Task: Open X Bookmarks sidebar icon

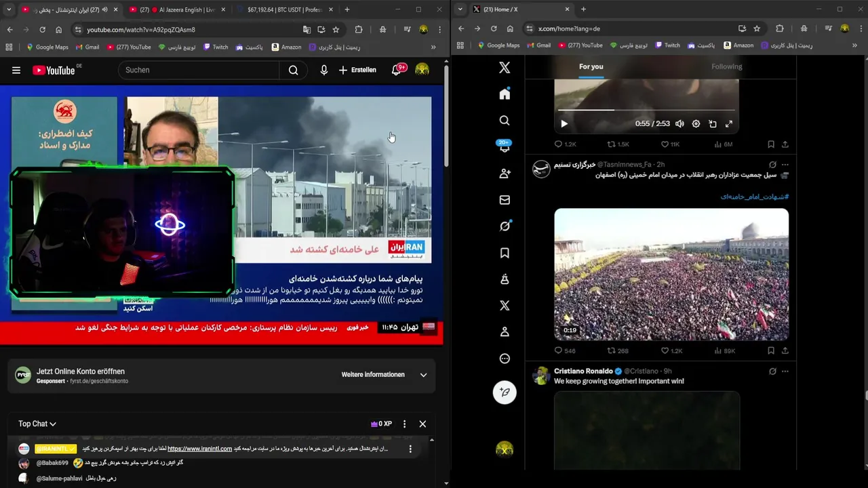Action: tap(505, 253)
